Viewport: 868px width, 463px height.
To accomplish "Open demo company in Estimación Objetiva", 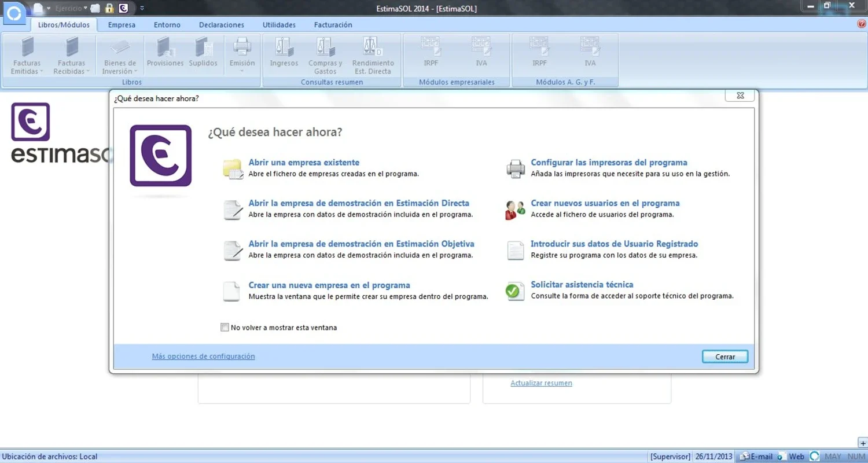I will click(x=361, y=244).
